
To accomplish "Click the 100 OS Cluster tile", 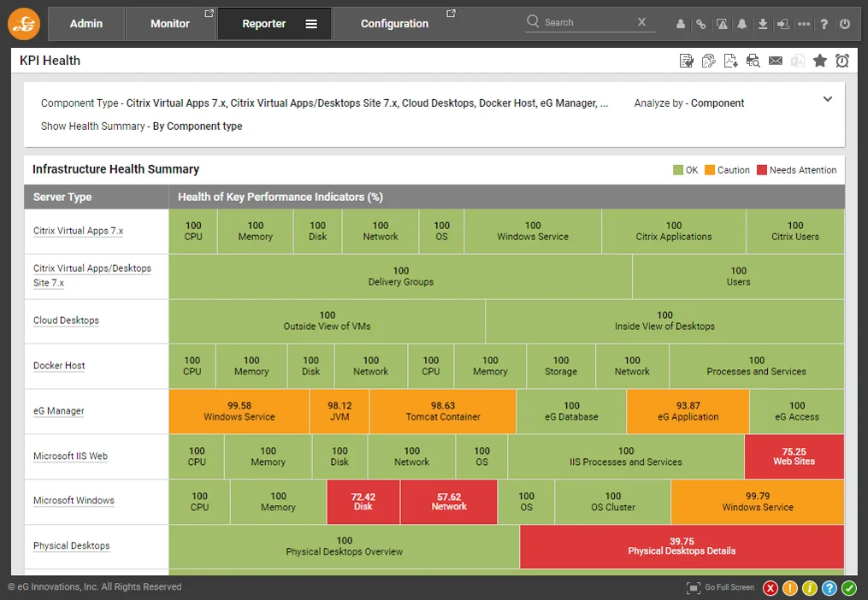I will [x=613, y=502].
